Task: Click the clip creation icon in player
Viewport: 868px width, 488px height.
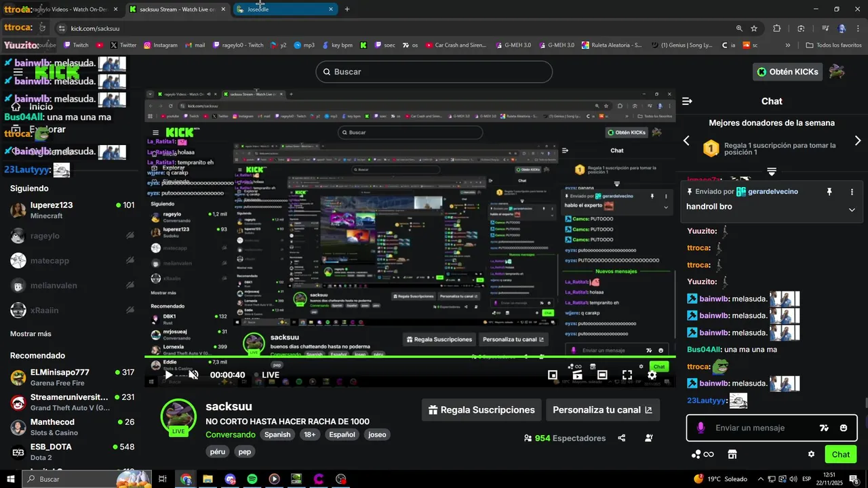Action: 577,375
